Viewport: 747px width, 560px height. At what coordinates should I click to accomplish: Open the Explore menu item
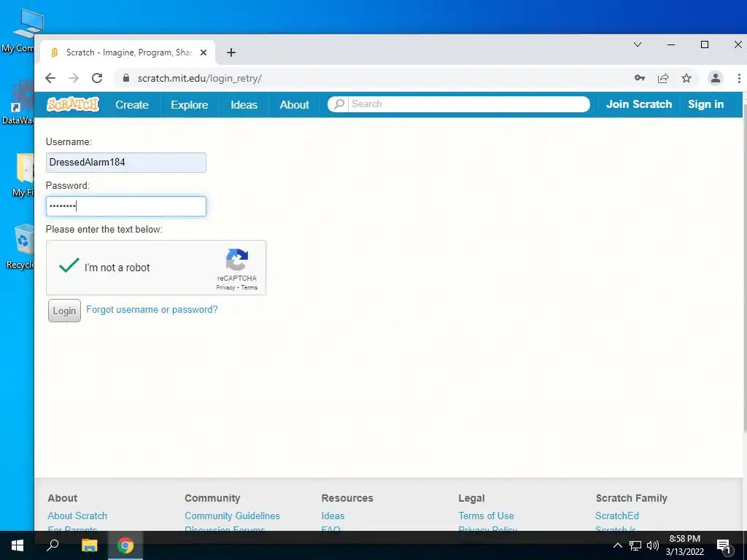[x=189, y=105]
